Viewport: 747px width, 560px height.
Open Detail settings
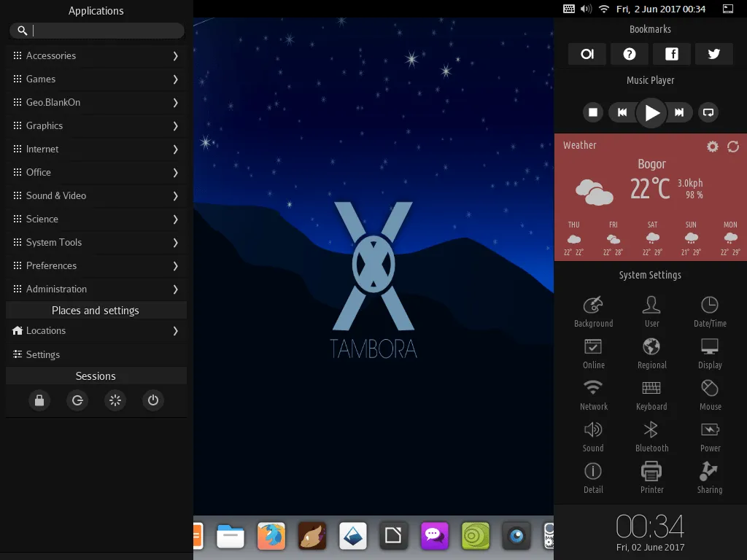pyautogui.click(x=593, y=478)
